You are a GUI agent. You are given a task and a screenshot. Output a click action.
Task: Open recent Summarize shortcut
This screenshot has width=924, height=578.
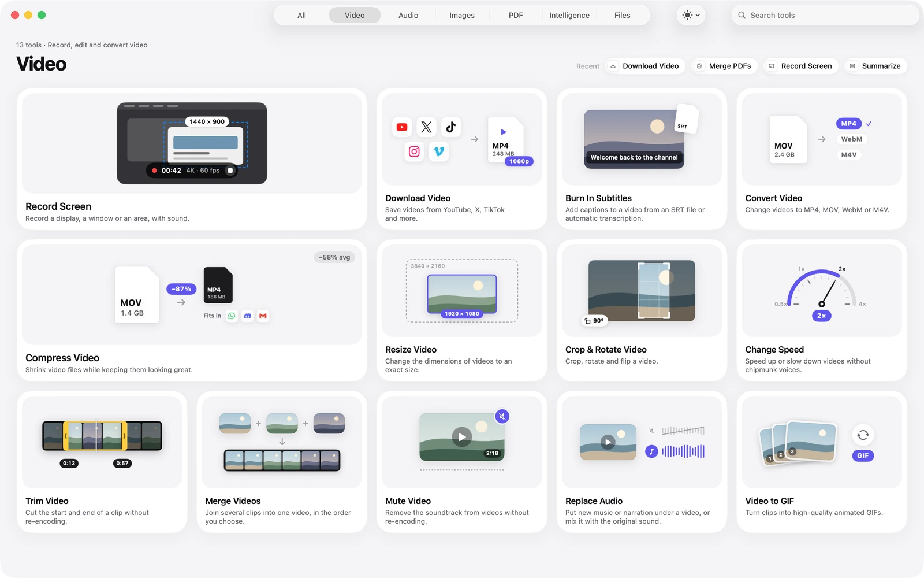(875, 66)
